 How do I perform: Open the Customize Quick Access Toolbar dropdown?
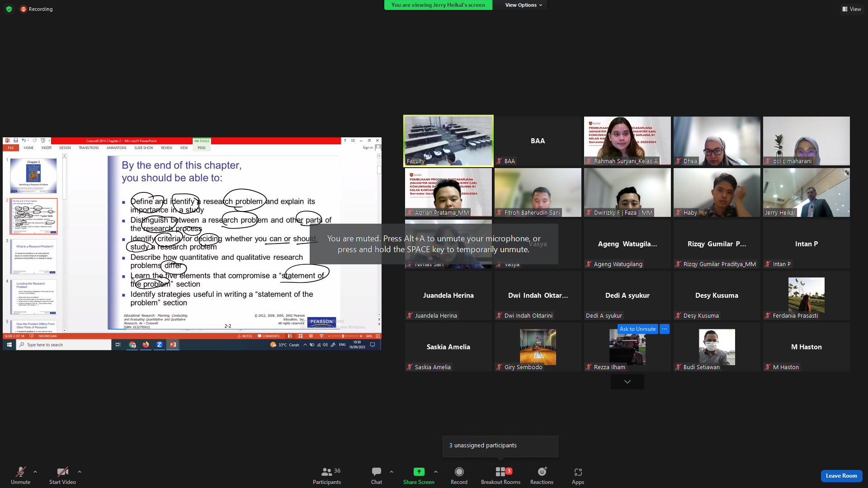coord(49,141)
